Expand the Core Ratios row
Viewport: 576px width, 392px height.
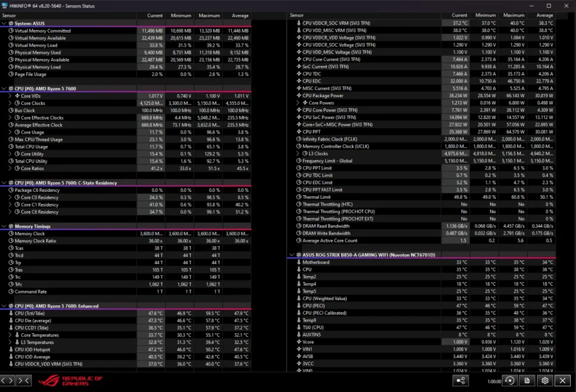coord(10,168)
